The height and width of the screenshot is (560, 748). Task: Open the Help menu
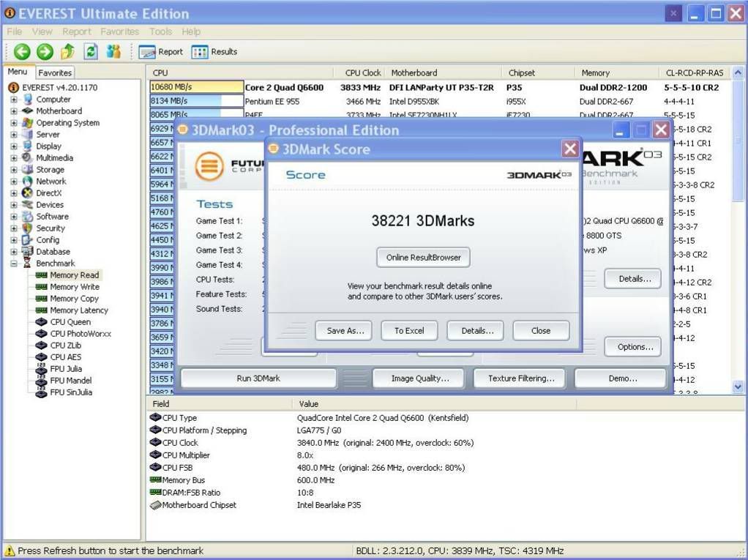[x=191, y=31]
